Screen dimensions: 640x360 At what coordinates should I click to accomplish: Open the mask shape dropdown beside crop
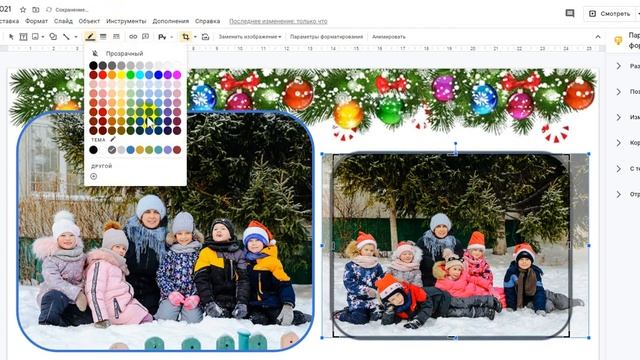tap(195, 37)
